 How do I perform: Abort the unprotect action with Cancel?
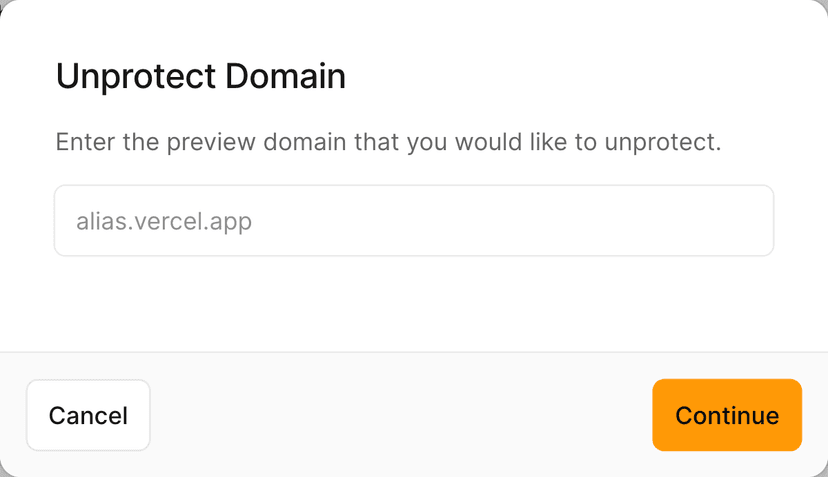click(x=88, y=415)
